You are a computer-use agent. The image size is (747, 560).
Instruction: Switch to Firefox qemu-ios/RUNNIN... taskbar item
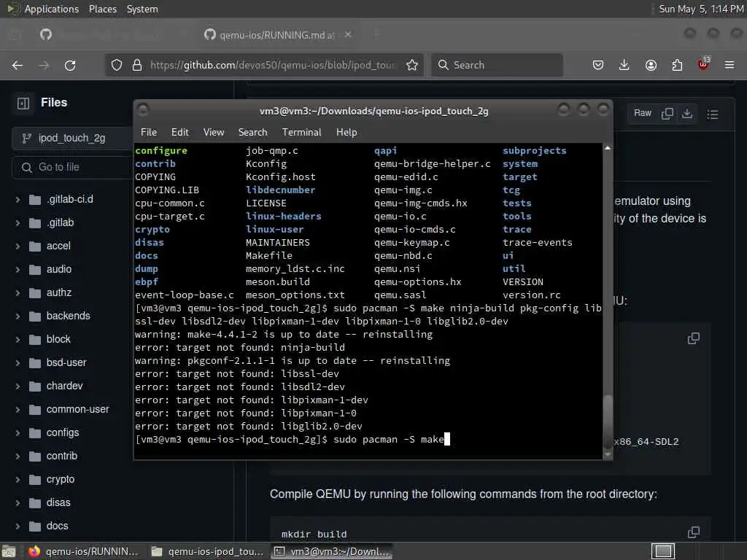[83, 551]
